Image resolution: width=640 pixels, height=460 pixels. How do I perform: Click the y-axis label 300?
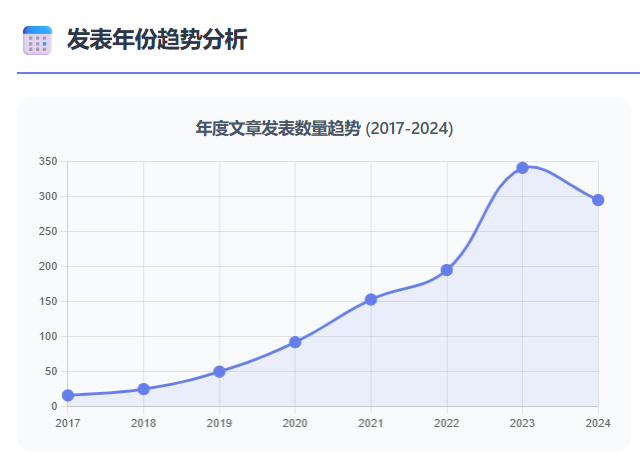pos(48,196)
